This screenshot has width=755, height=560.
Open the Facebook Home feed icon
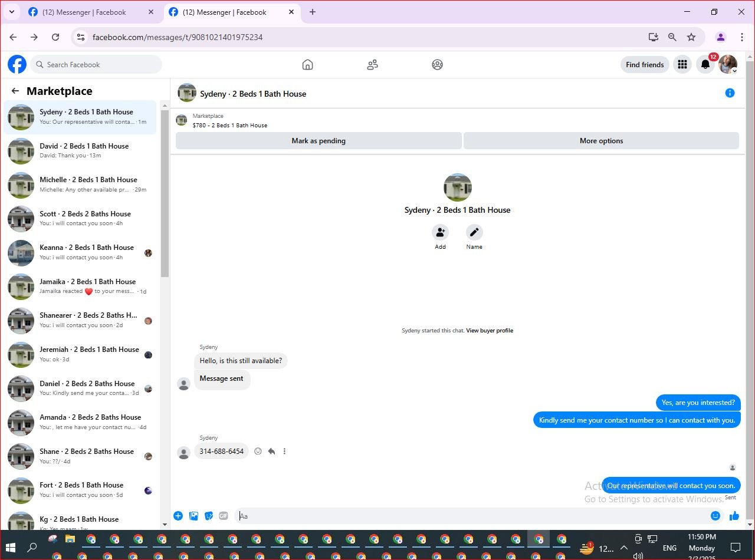pos(307,65)
